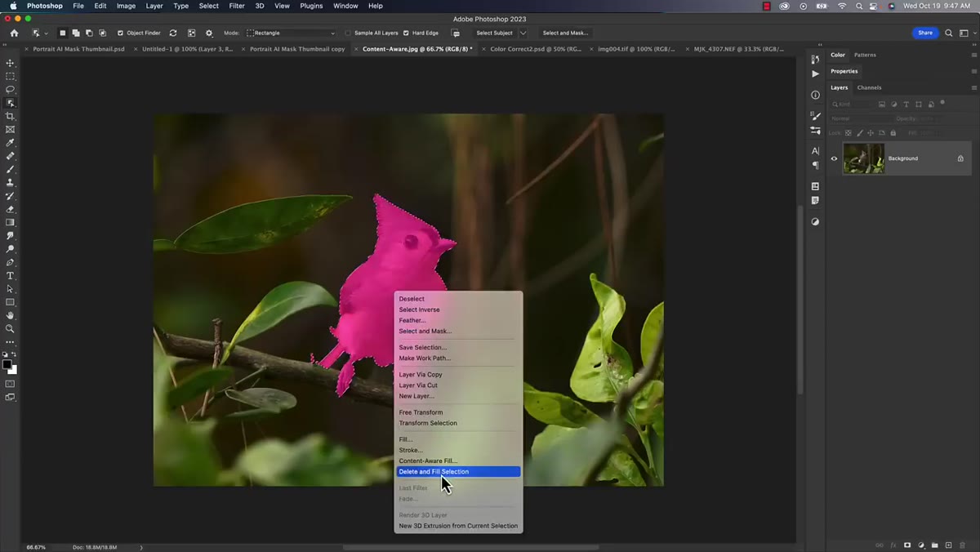Select the Eraser tool
This screenshot has height=552, width=980.
coord(10,209)
